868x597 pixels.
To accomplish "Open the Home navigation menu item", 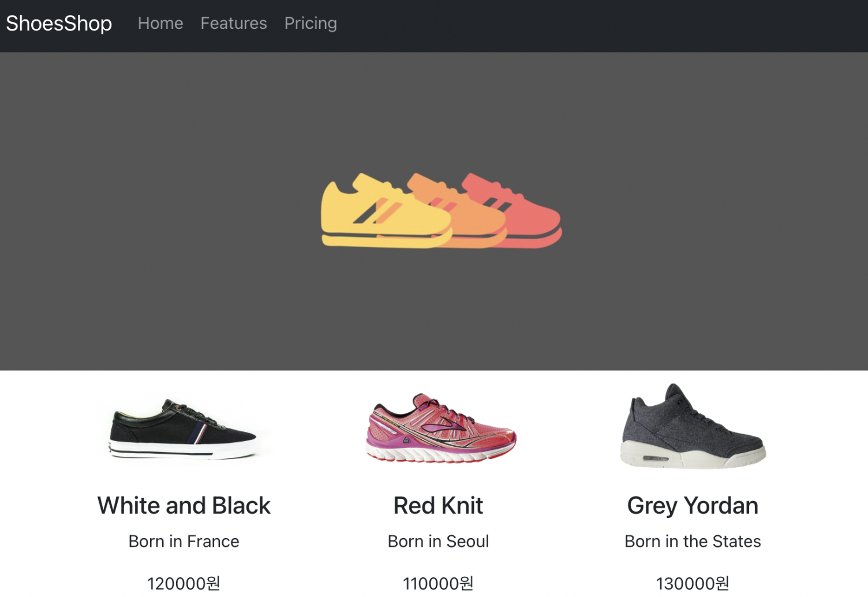I will (x=160, y=23).
